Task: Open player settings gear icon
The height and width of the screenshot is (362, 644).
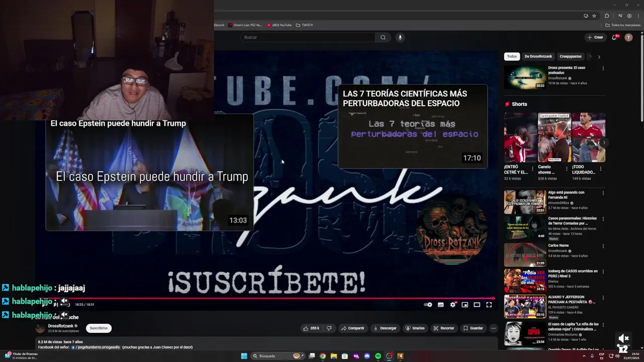Action: (x=453, y=305)
